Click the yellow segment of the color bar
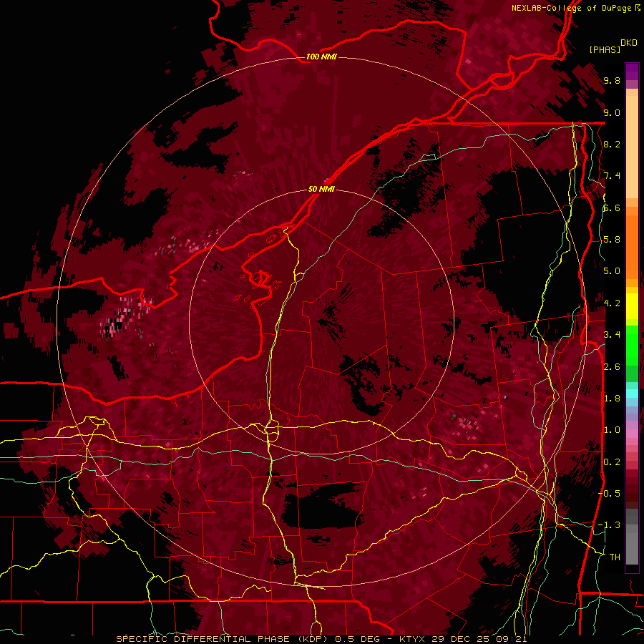Screen dimensions: 644x644 (x=632, y=306)
